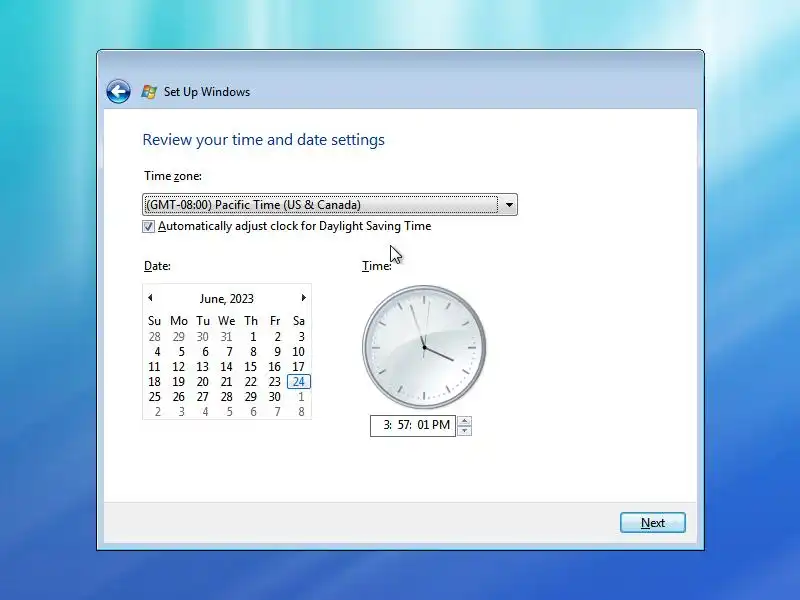The width and height of the screenshot is (800, 600).
Task: Select June 22 in the calendar
Action: tap(251, 382)
